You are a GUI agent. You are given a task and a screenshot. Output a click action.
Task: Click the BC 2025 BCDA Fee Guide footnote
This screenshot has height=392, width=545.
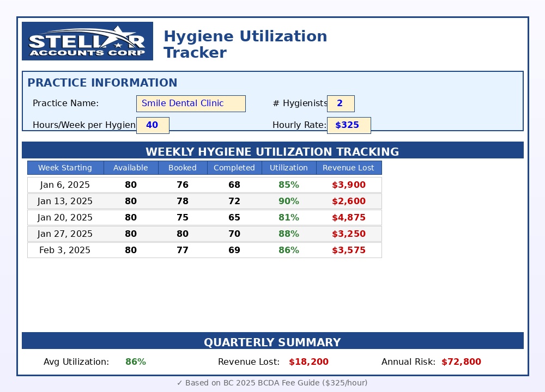point(272,383)
